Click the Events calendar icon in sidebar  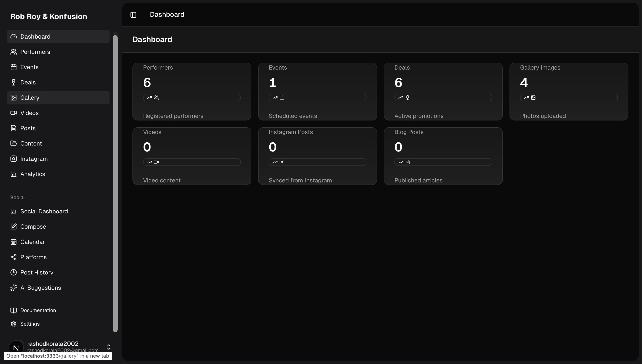point(14,67)
